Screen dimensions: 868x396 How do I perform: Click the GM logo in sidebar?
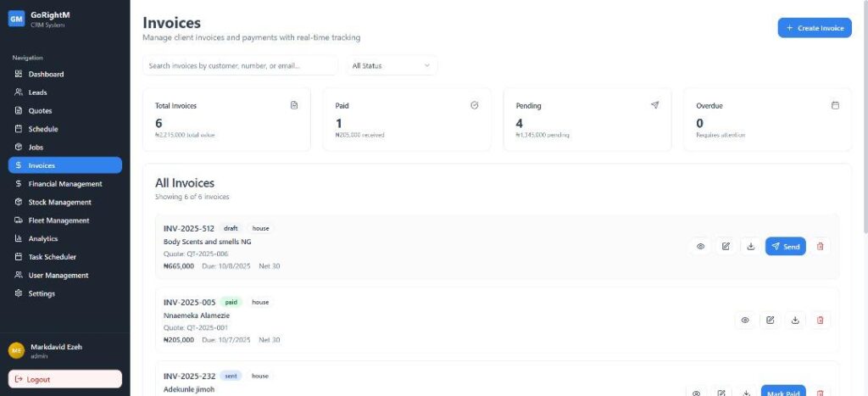coord(17,19)
